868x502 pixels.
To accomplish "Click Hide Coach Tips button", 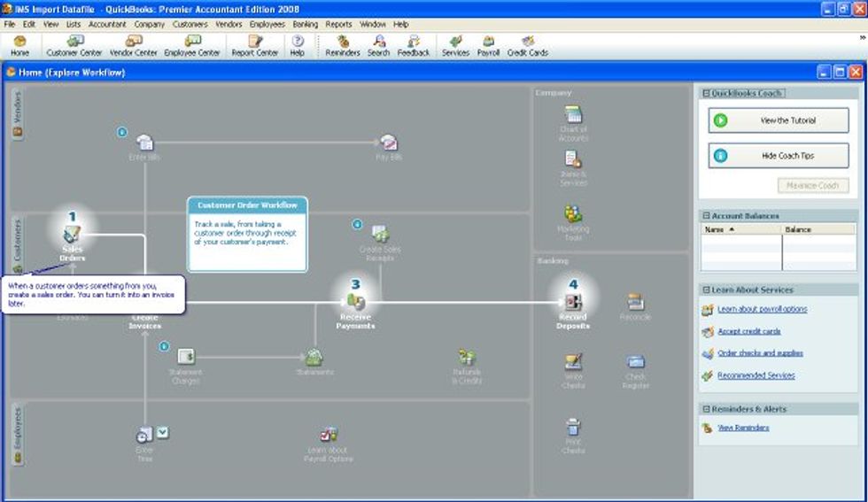I will tap(779, 156).
